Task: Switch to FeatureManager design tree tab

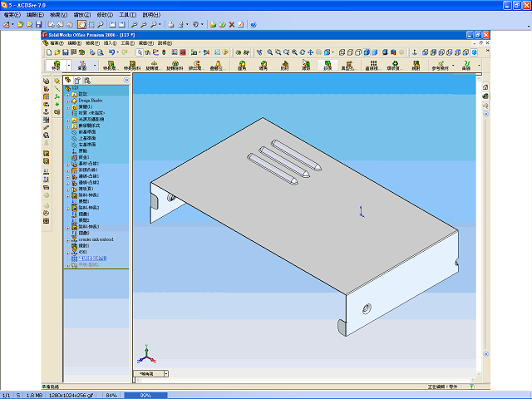Action: pyautogui.click(x=68, y=80)
